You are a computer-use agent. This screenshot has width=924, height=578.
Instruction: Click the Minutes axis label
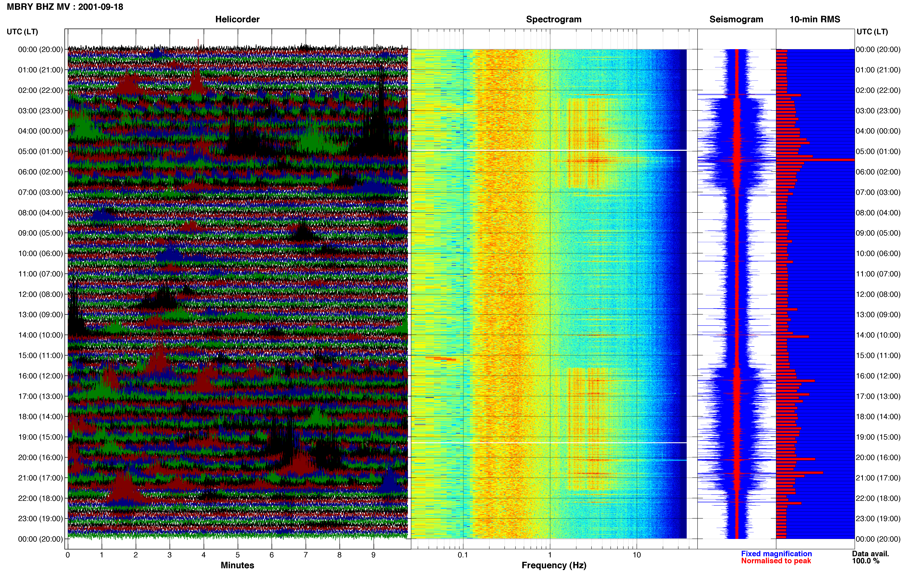coord(237,565)
